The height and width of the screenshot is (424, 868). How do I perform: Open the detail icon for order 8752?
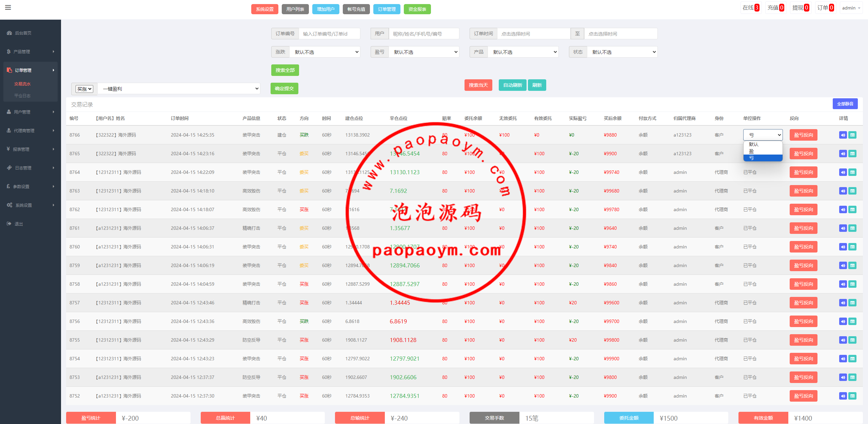tap(852, 396)
